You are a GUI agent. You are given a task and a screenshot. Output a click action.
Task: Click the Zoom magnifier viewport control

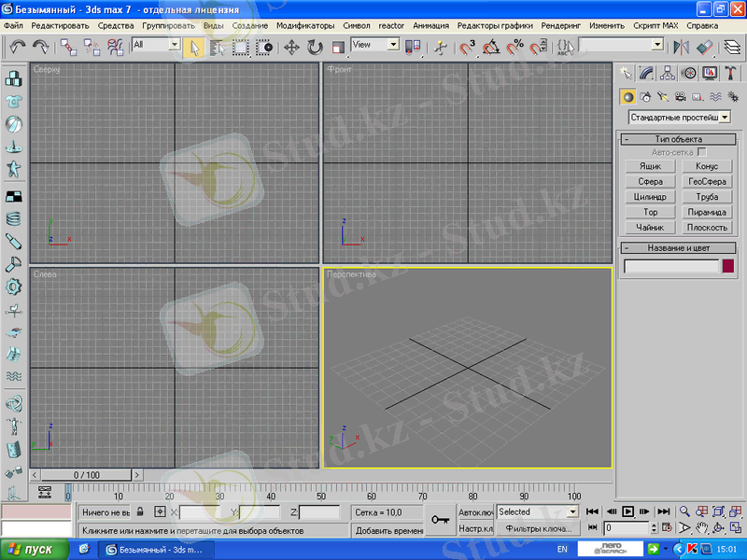[x=685, y=511]
